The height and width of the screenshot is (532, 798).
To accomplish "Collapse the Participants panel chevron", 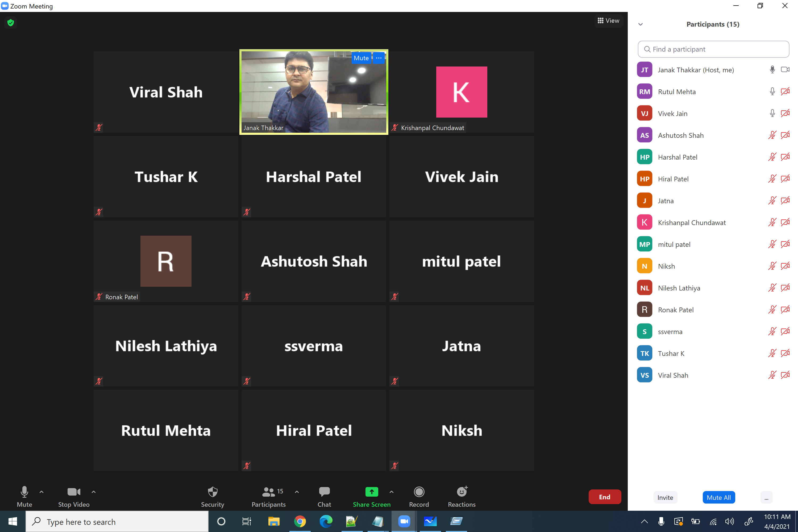I will pos(640,24).
